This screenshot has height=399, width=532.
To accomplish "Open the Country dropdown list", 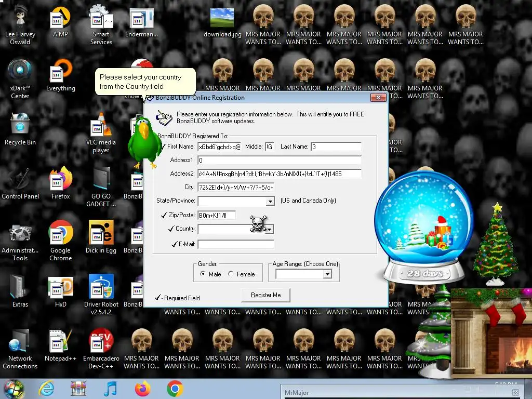I will pyautogui.click(x=270, y=229).
